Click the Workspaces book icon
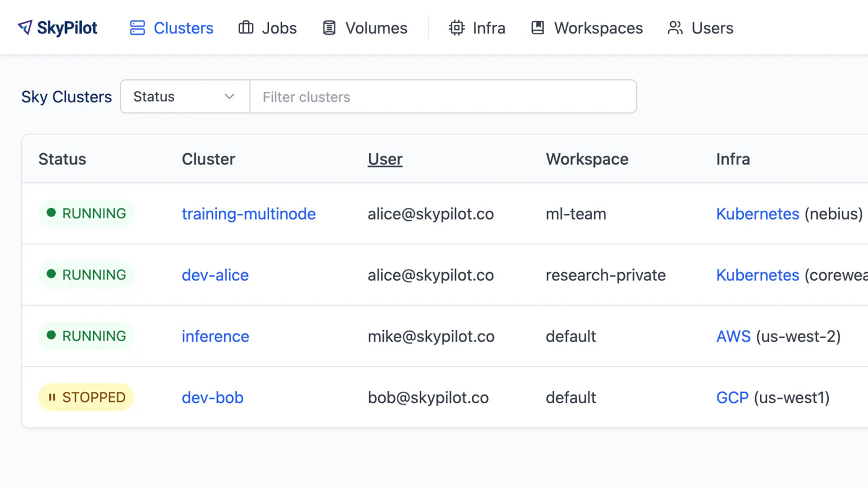Image resolution: width=868 pixels, height=488 pixels. [x=538, y=28]
